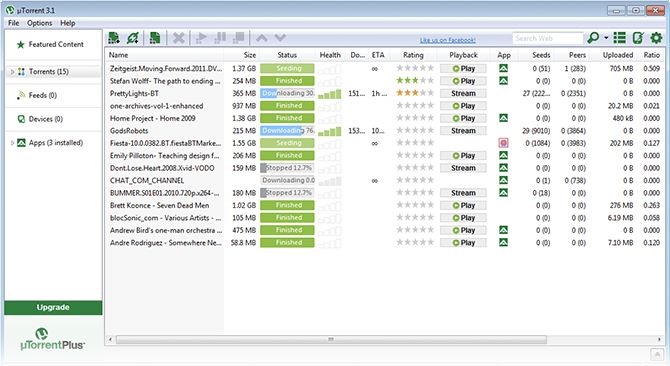Image resolution: width=670 pixels, height=366 pixels.
Task: Select the one-archives-vol-1-enhanced torrent row
Action: (384, 106)
